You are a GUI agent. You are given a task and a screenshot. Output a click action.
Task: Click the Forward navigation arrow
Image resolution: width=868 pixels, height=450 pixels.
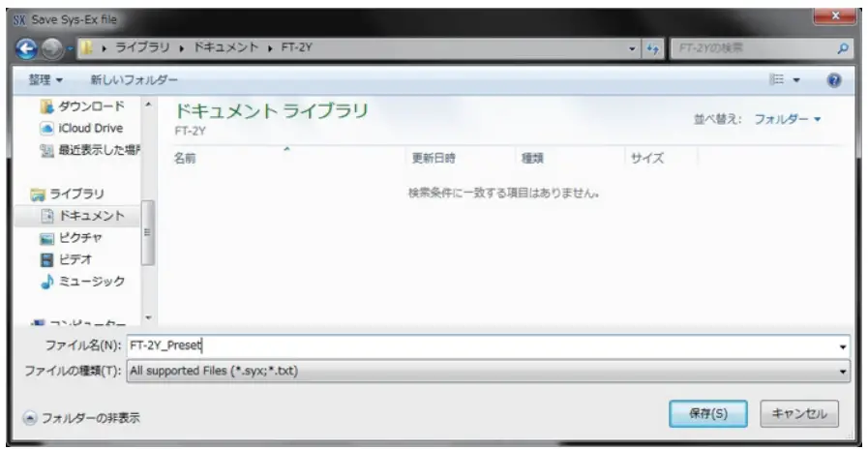click(x=52, y=48)
